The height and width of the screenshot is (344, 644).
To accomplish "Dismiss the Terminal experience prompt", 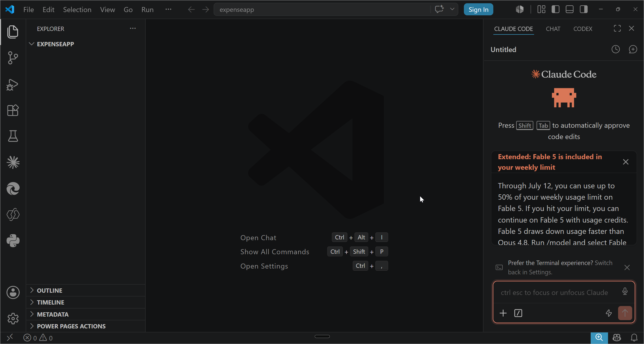I will (x=627, y=268).
